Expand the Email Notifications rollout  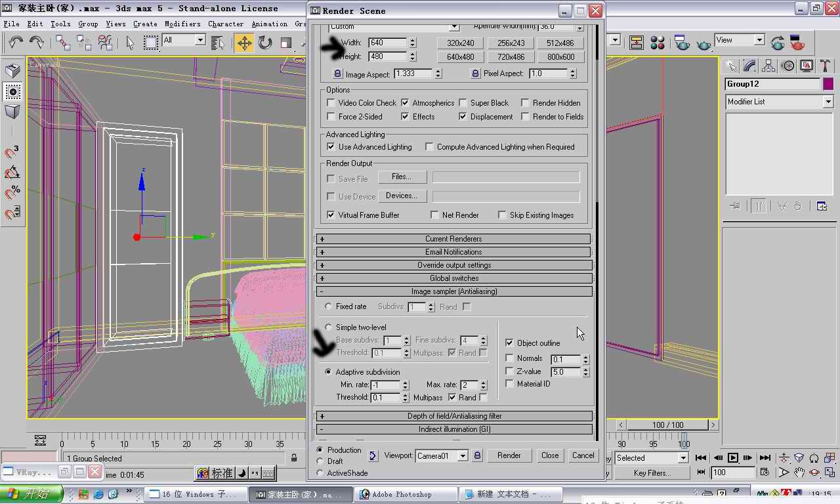tap(453, 252)
